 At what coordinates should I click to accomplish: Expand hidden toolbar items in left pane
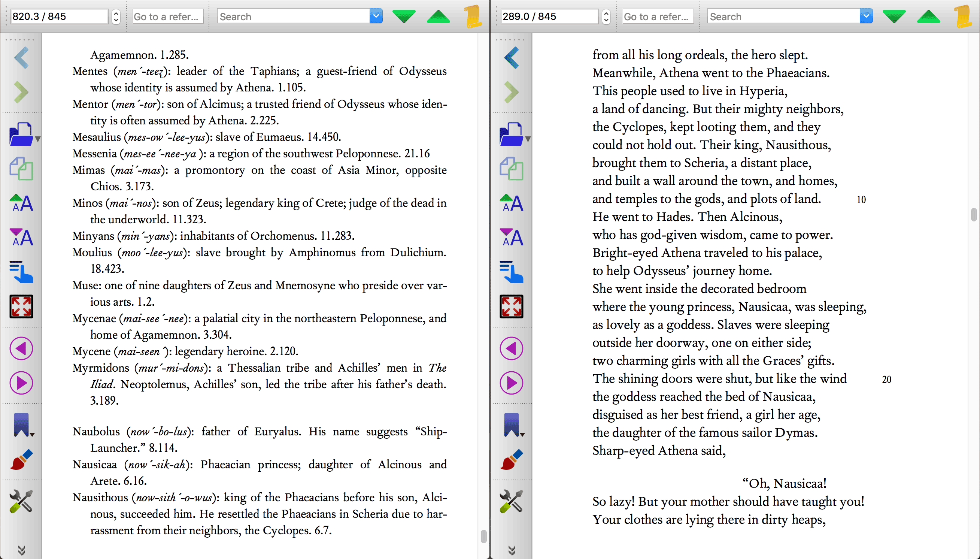pos(21,550)
